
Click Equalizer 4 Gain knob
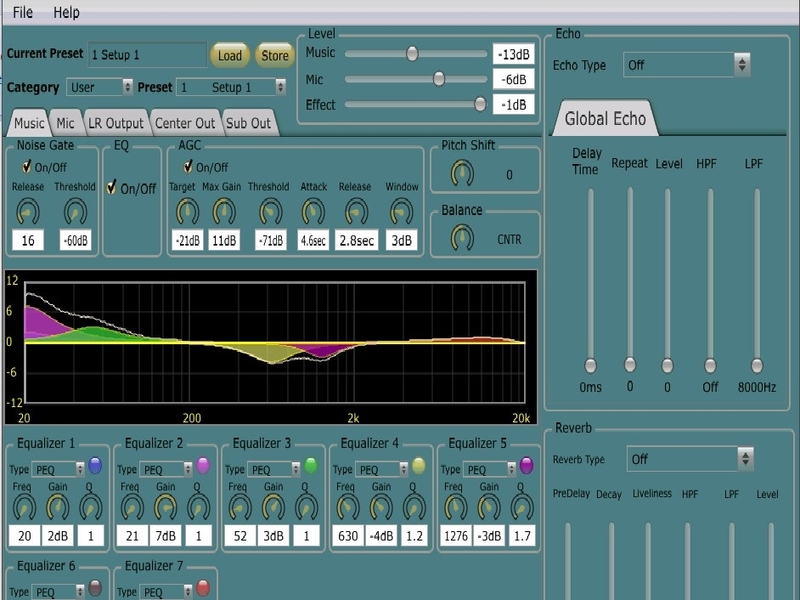coord(381,508)
